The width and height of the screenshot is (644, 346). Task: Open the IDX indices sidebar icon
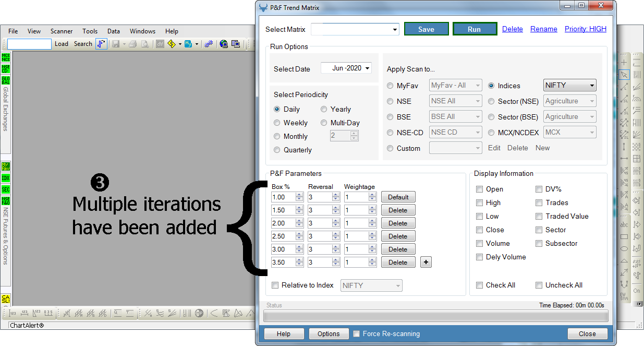pos(6,178)
